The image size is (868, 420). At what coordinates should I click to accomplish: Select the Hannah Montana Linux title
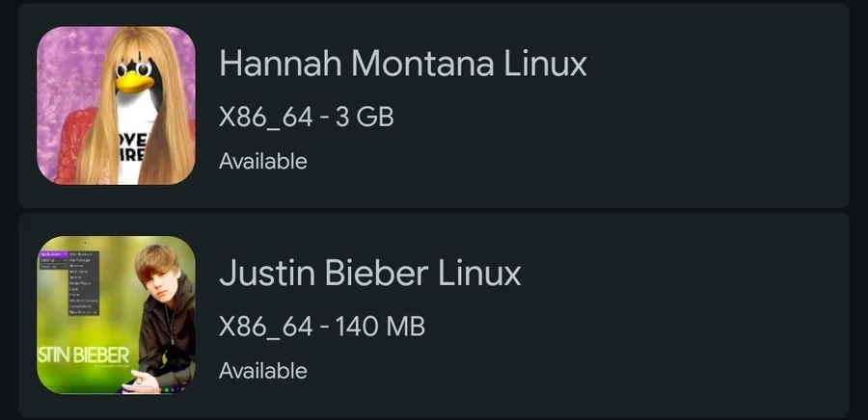pos(403,65)
